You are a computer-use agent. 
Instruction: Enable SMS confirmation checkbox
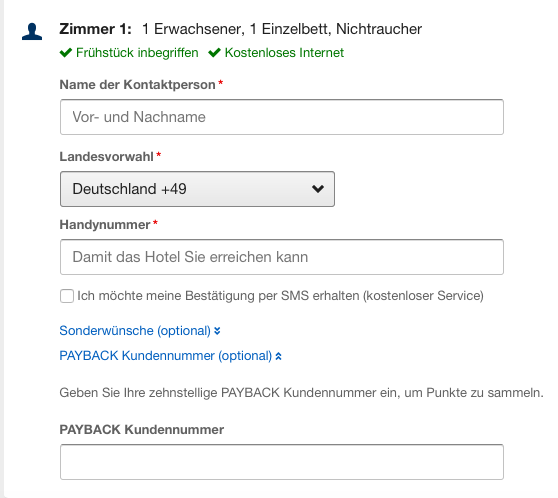click(x=67, y=296)
